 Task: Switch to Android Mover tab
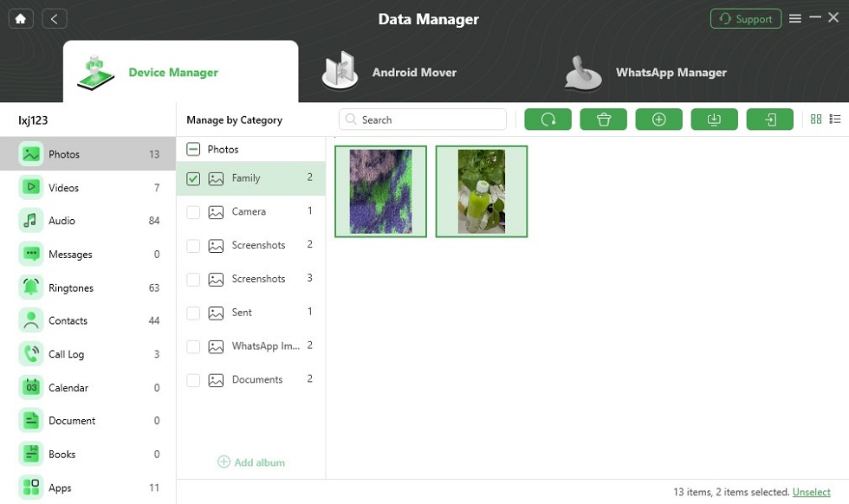pyautogui.click(x=390, y=72)
